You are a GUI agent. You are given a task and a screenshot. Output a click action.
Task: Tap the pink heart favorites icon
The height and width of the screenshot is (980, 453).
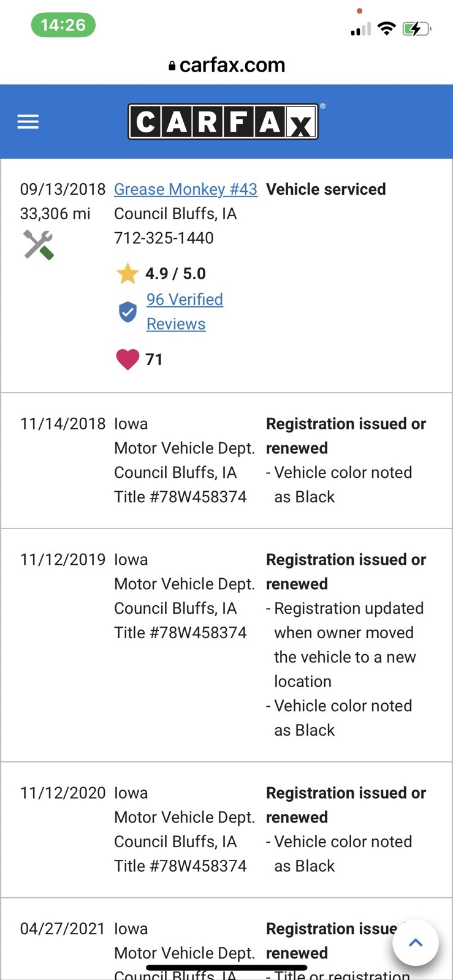[x=128, y=359]
